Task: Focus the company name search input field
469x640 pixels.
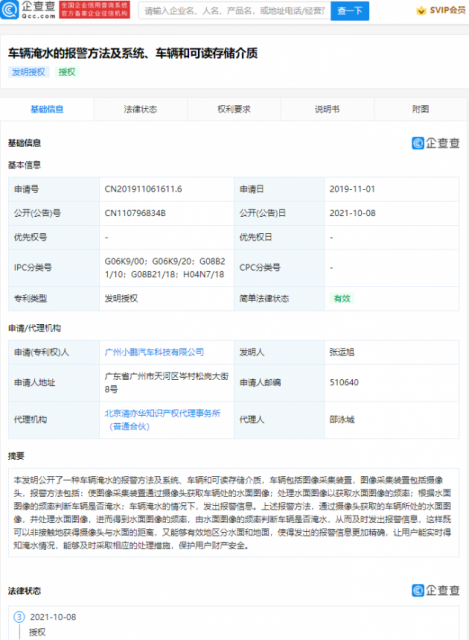Action: coord(235,11)
